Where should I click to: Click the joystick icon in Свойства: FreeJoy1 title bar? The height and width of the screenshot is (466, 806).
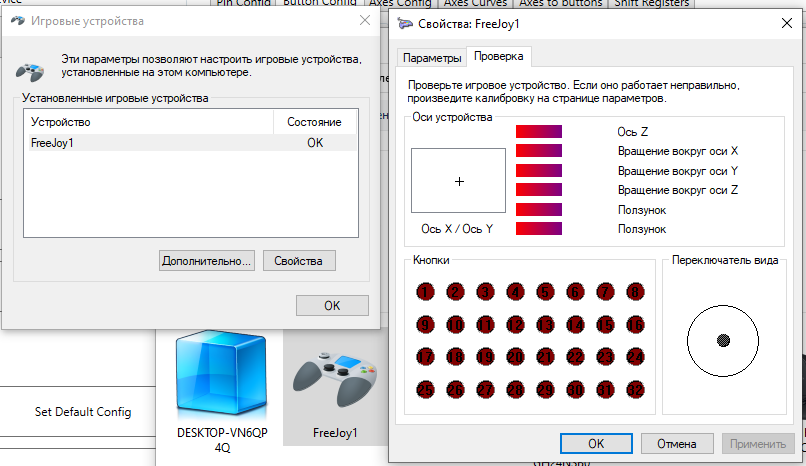click(x=405, y=24)
